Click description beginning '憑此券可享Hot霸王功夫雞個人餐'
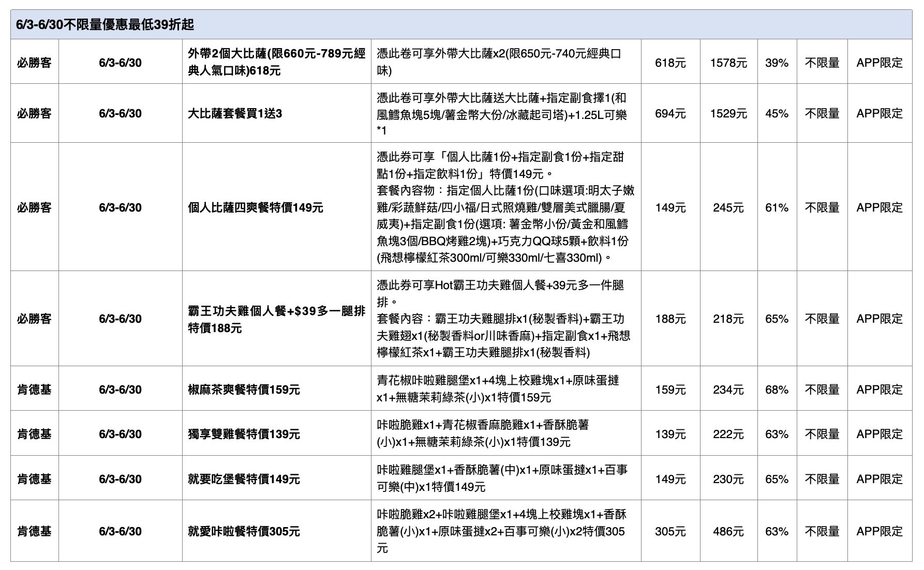 tap(503, 319)
